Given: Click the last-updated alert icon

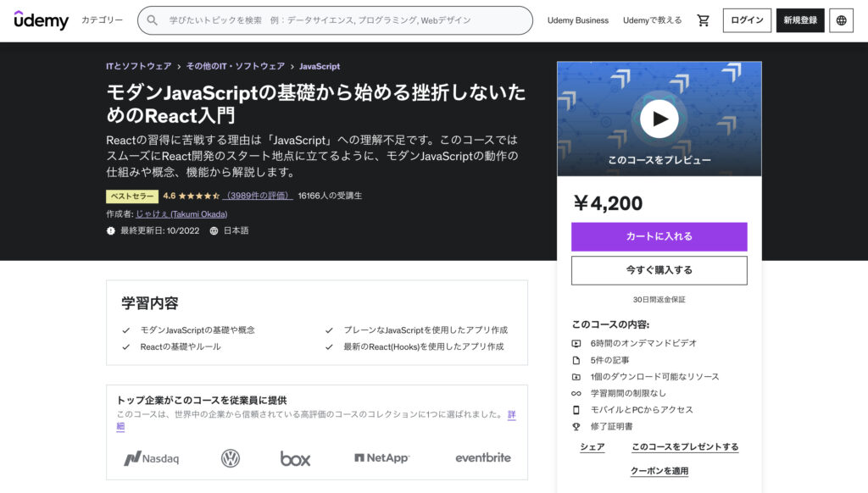Looking at the screenshot, I should coord(111,230).
